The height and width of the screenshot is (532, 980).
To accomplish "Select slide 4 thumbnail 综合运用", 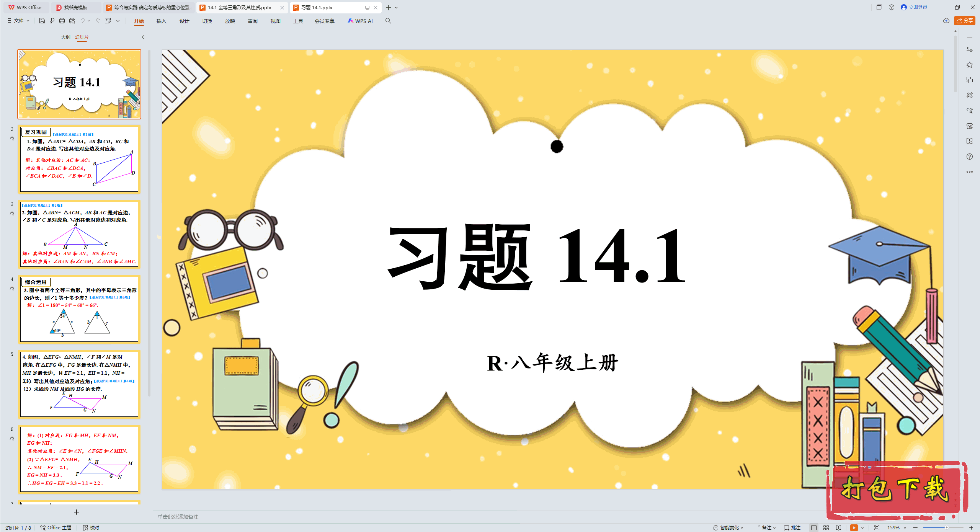I will 79,308.
